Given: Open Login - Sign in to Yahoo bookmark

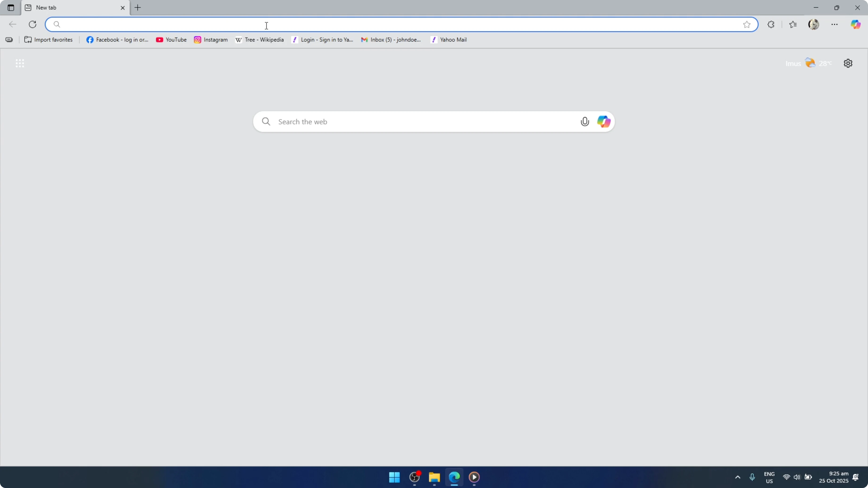Looking at the screenshot, I should (x=322, y=40).
